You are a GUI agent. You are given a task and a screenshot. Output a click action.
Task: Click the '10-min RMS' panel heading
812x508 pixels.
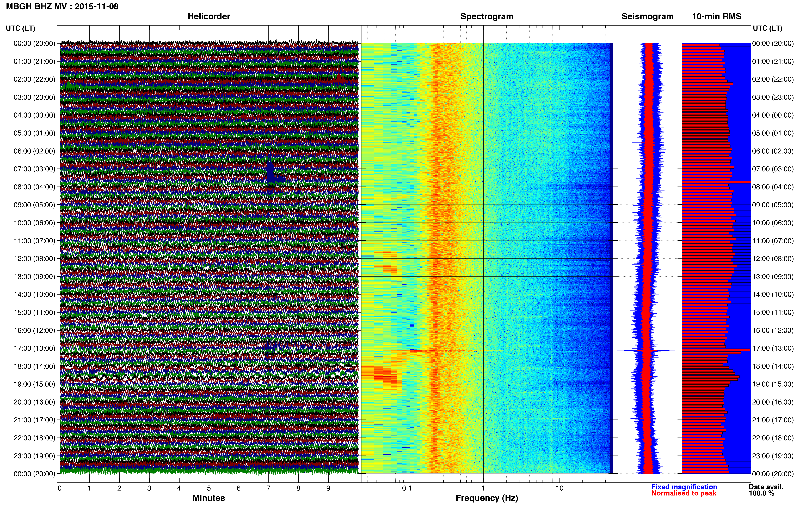click(716, 16)
